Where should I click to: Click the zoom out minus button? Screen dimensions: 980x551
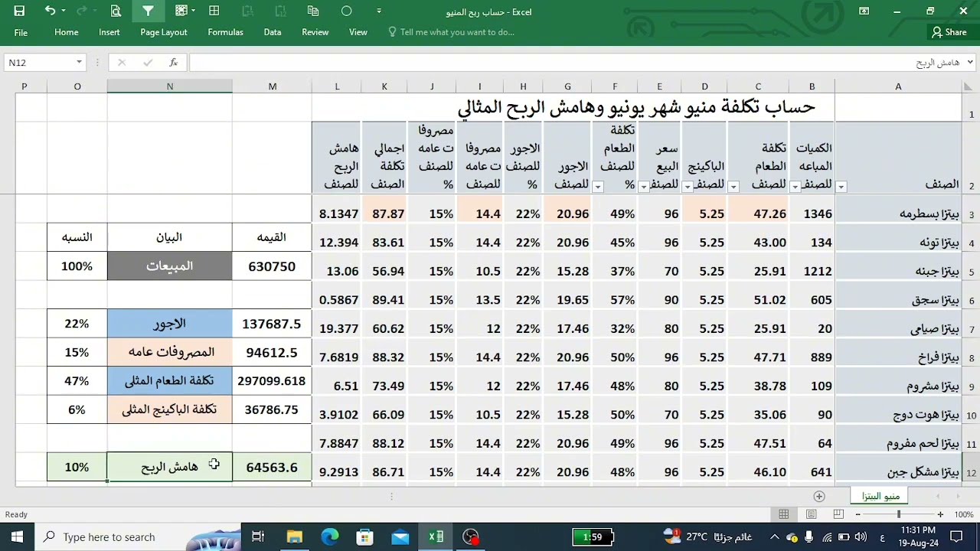click(857, 514)
